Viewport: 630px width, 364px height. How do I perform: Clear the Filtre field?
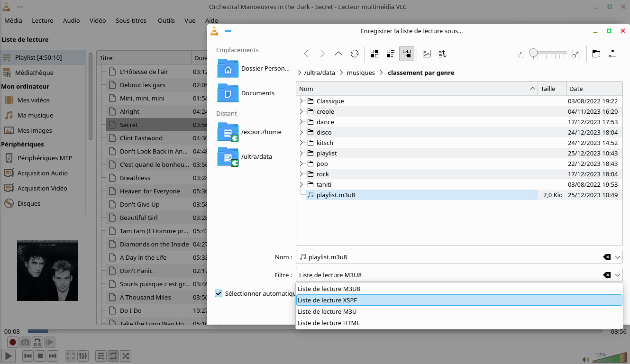click(607, 275)
